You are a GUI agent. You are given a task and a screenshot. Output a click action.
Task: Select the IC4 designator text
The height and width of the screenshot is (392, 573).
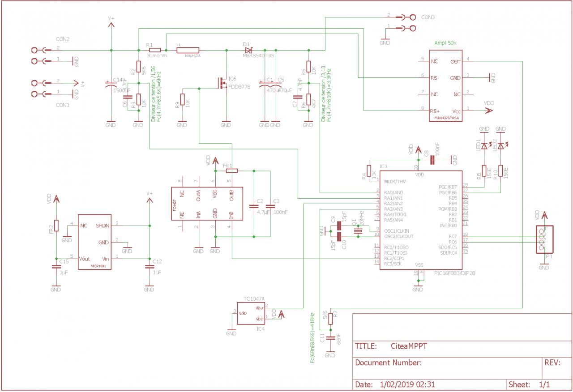(x=261, y=328)
